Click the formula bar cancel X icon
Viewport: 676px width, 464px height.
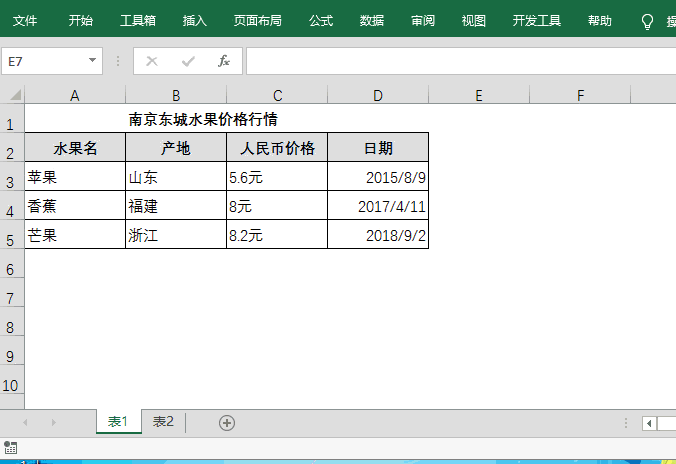click(152, 61)
